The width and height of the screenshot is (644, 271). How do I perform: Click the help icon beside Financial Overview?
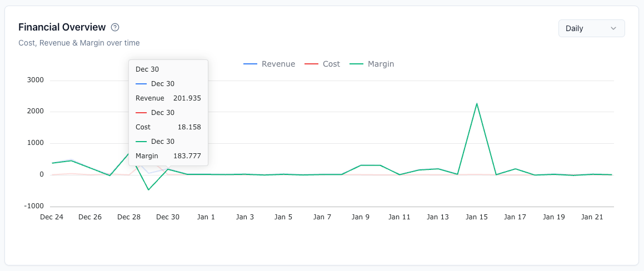(116, 28)
